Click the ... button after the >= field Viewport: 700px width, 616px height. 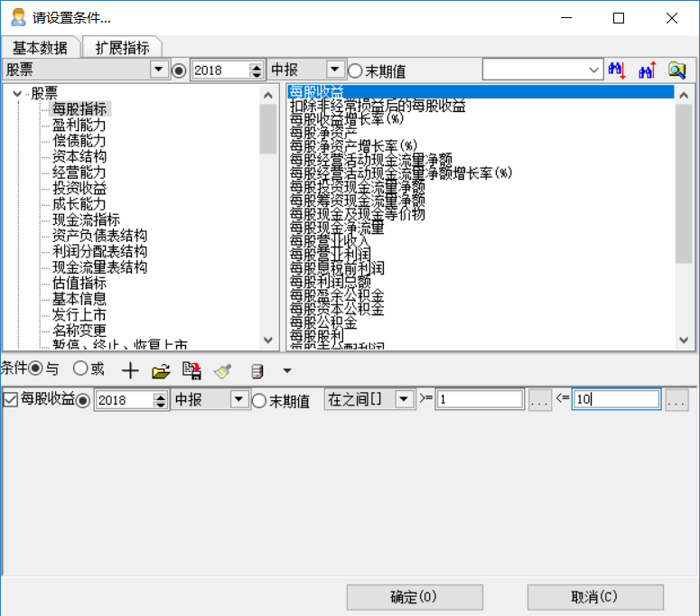[540, 400]
